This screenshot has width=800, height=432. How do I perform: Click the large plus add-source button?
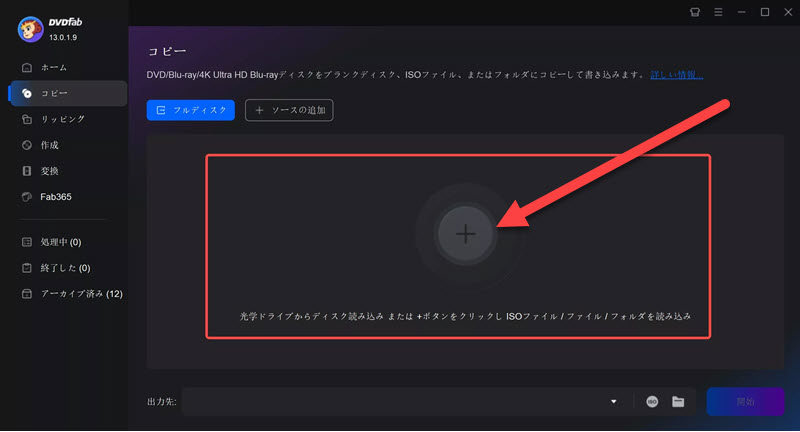[465, 234]
